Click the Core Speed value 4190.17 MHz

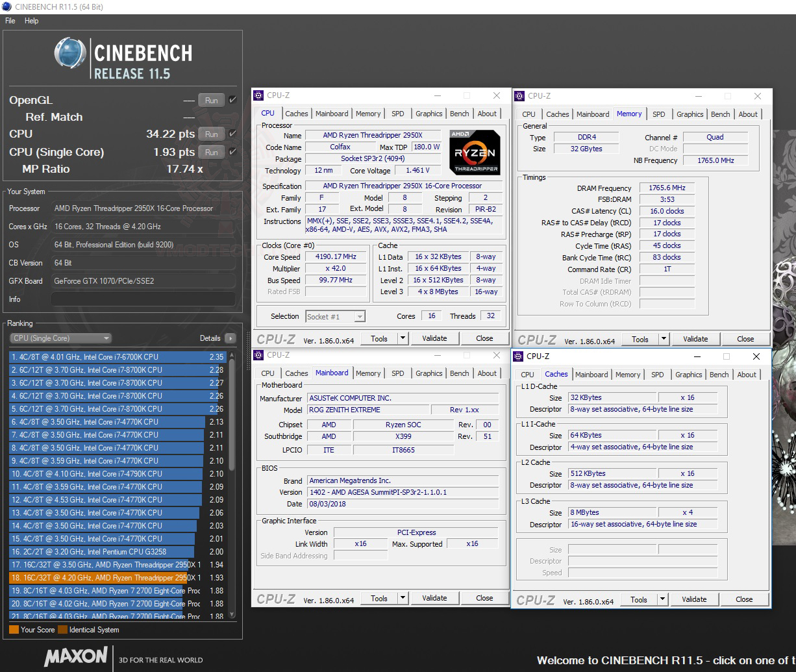336,257
